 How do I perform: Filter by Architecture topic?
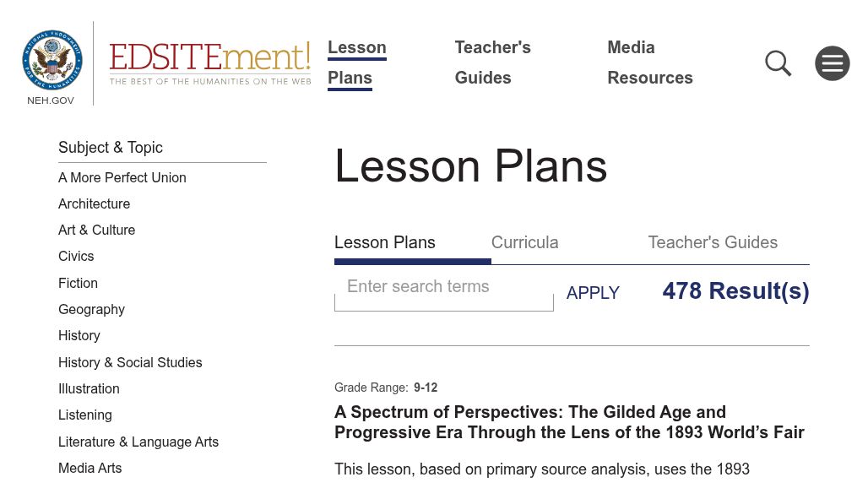pyautogui.click(x=95, y=203)
